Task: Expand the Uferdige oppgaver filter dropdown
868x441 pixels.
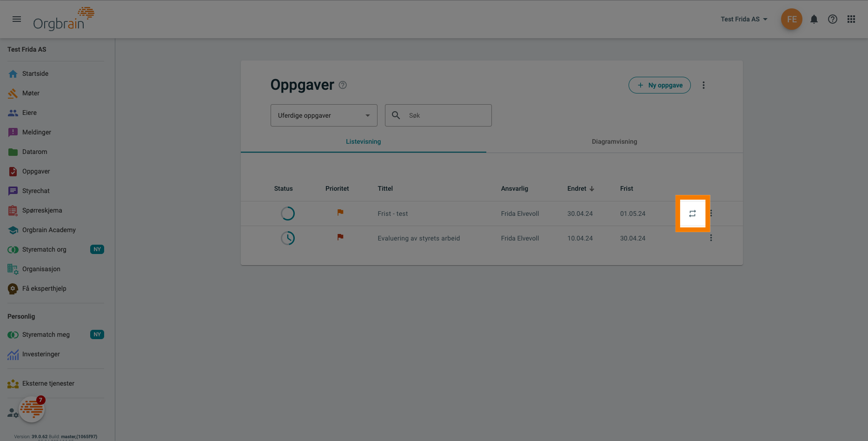Action: pyautogui.click(x=324, y=115)
